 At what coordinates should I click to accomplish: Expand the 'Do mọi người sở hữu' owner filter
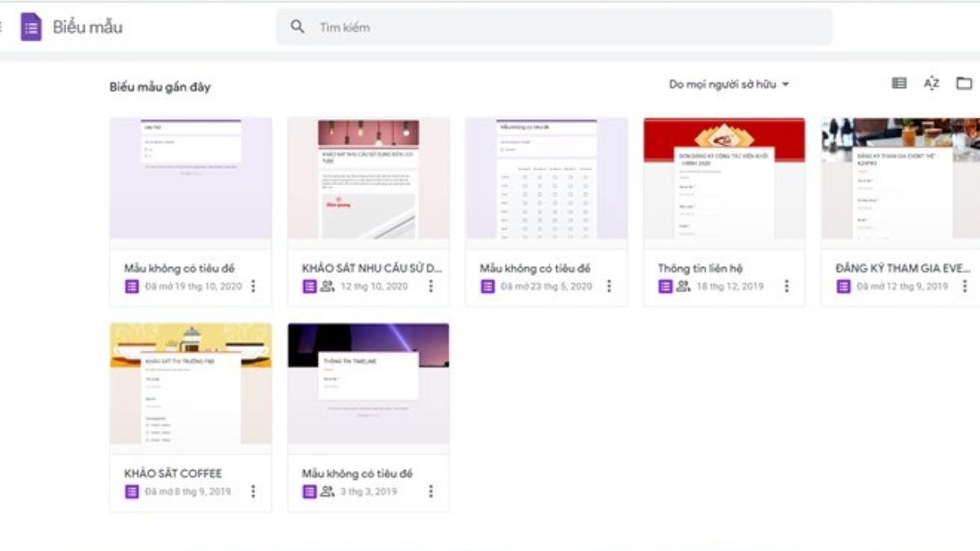[729, 84]
